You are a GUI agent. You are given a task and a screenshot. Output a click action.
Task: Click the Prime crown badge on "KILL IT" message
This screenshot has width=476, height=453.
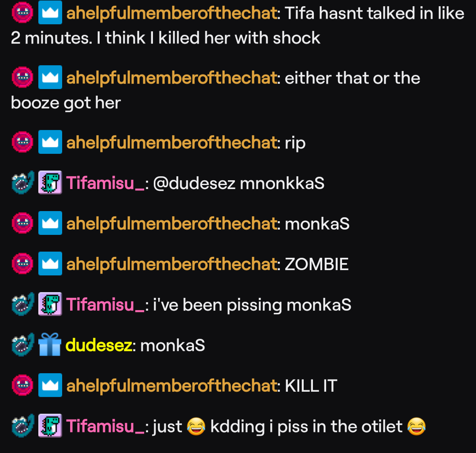(x=50, y=385)
